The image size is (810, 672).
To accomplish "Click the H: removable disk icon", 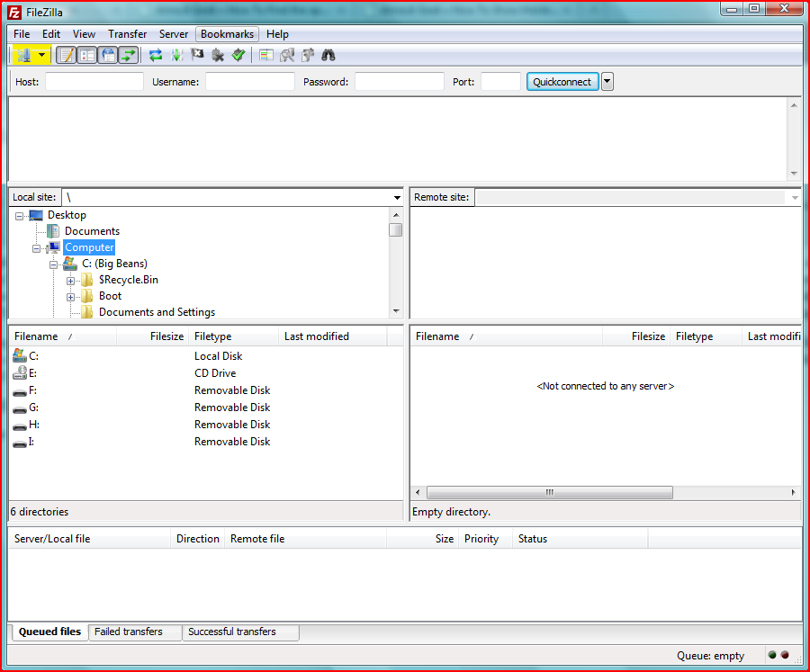I will [x=20, y=426].
